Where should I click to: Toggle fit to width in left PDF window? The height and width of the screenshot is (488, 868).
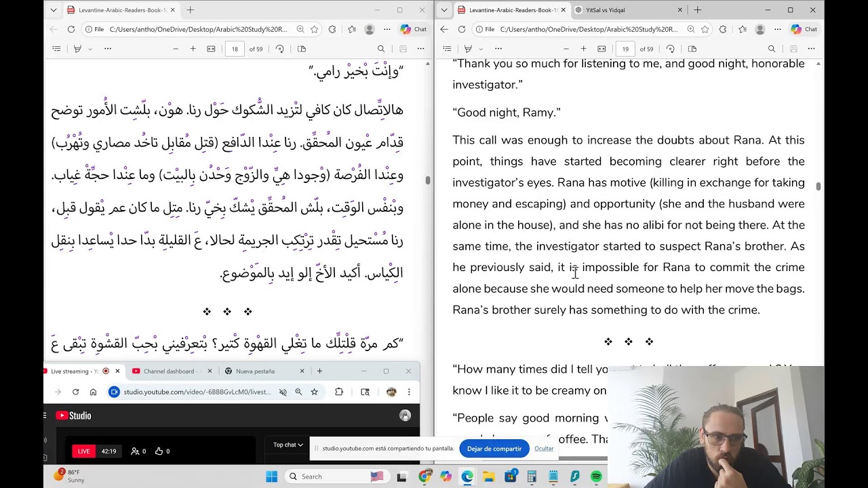click(211, 49)
